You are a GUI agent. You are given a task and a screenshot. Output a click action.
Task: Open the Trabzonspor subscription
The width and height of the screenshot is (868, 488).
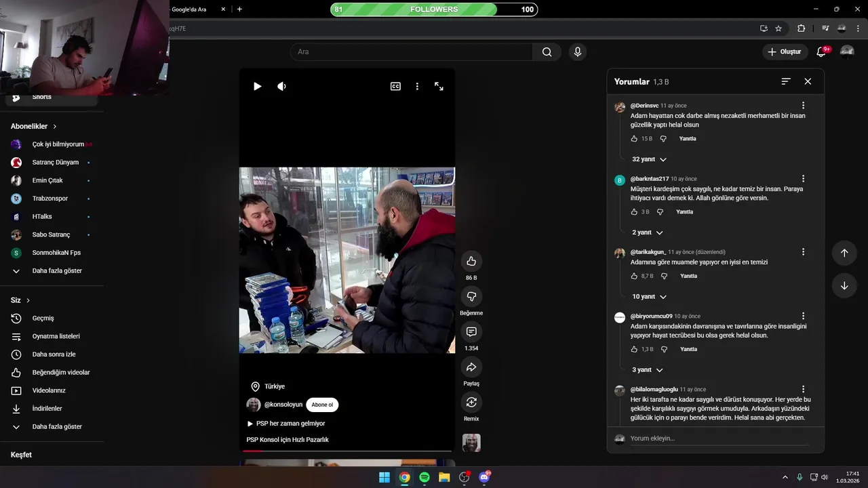(52, 199)
